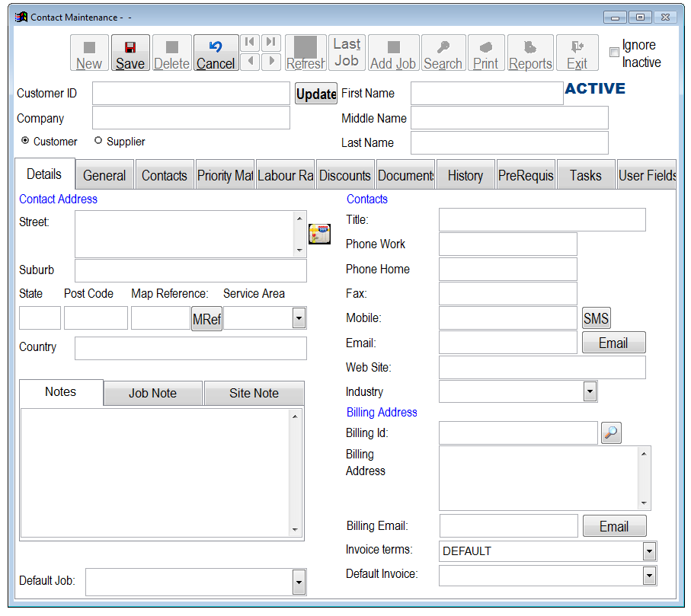Click the Update button
Image resolution: width=691 pixels, height=616 pixels.
click(316, 94)
